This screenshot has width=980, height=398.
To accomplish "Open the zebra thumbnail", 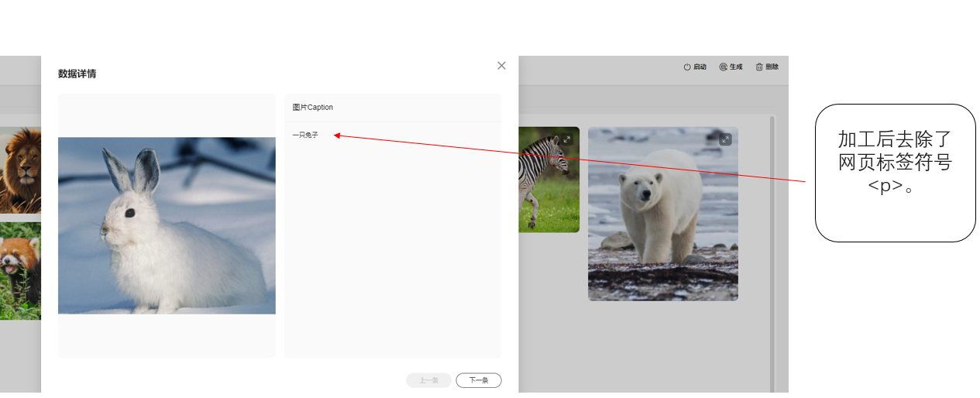I will point(549,180).
